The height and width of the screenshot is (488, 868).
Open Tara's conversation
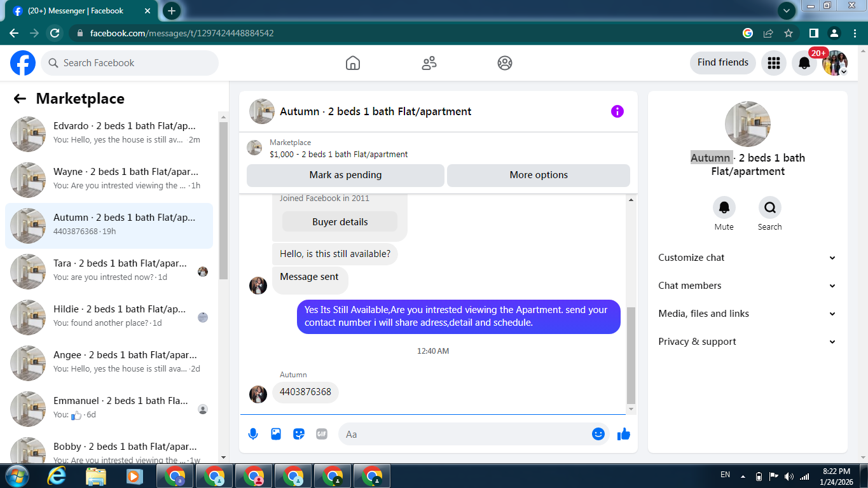[x=109, y=271]
